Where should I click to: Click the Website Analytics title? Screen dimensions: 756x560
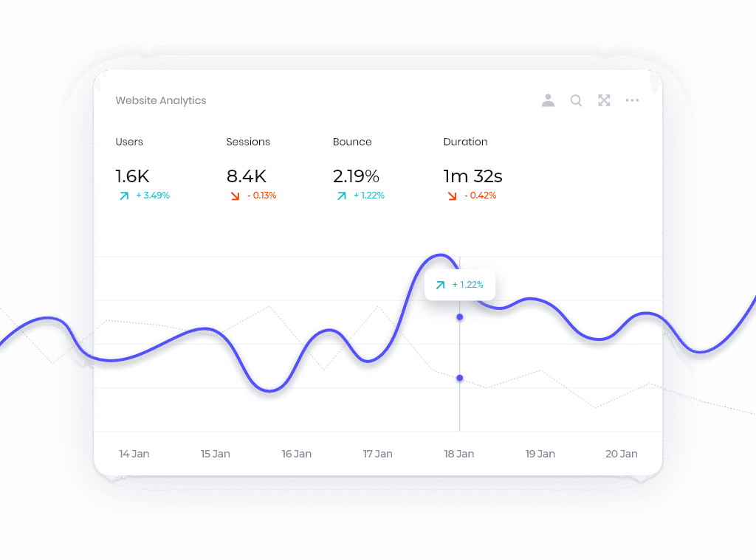[x=161, y=100]
